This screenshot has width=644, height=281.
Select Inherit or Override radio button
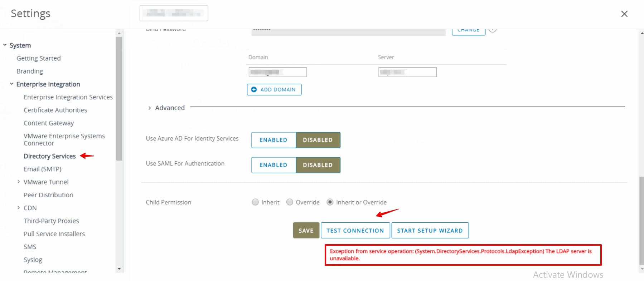coord(330,202)
